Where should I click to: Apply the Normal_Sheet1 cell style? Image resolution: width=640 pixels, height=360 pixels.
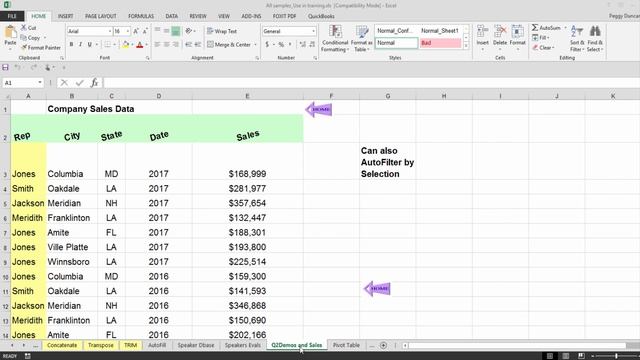[440, 31]
